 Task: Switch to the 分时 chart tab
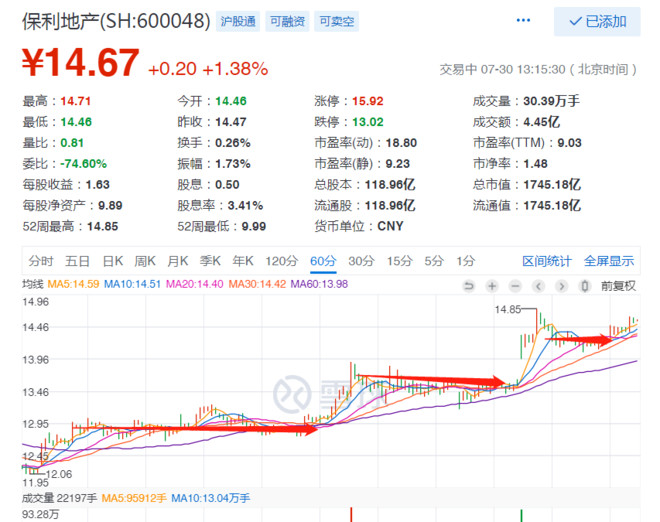coord(41,261)
